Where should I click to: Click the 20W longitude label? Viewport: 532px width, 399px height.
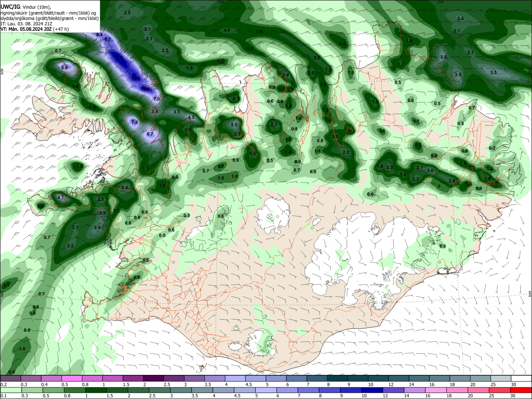221,2
